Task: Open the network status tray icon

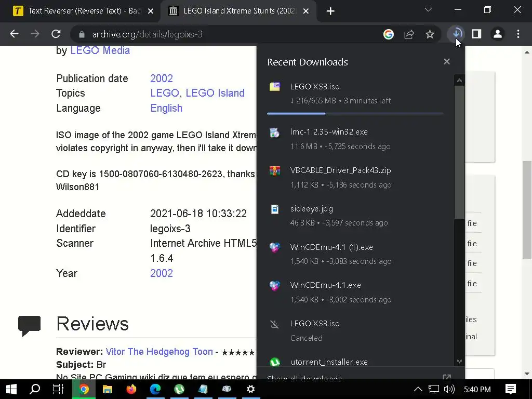Action: coord(434,389)
